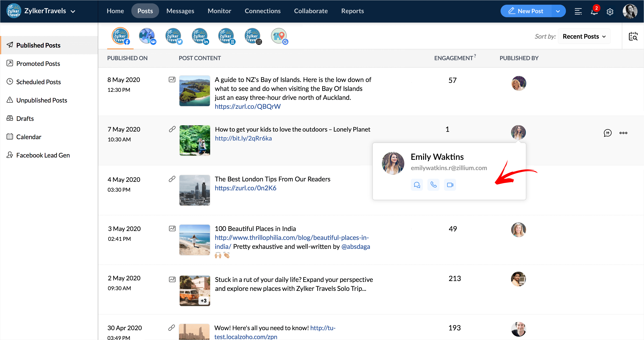
Task: Select the Google My Business channel
Action: click(279, 36)
